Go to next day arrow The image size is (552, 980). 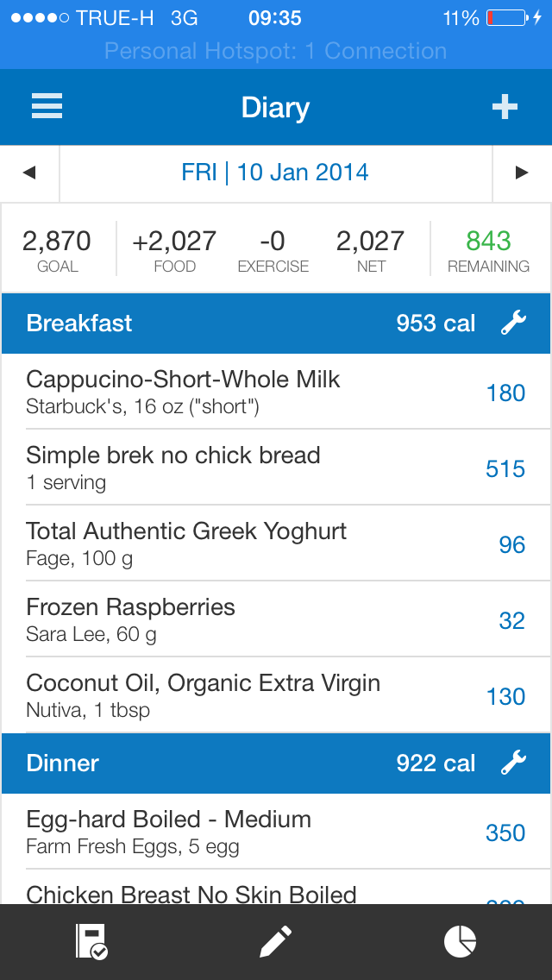[521, 173]
